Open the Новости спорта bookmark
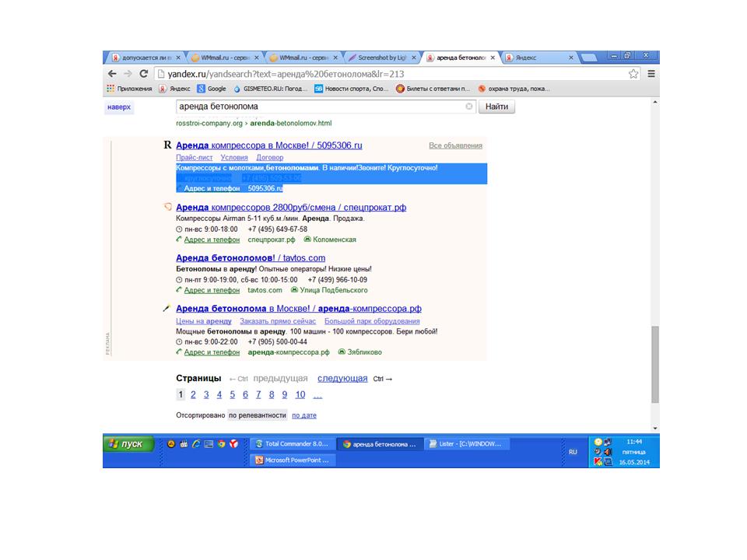This screenshot has height=560, width=747. tap(352, 89)
